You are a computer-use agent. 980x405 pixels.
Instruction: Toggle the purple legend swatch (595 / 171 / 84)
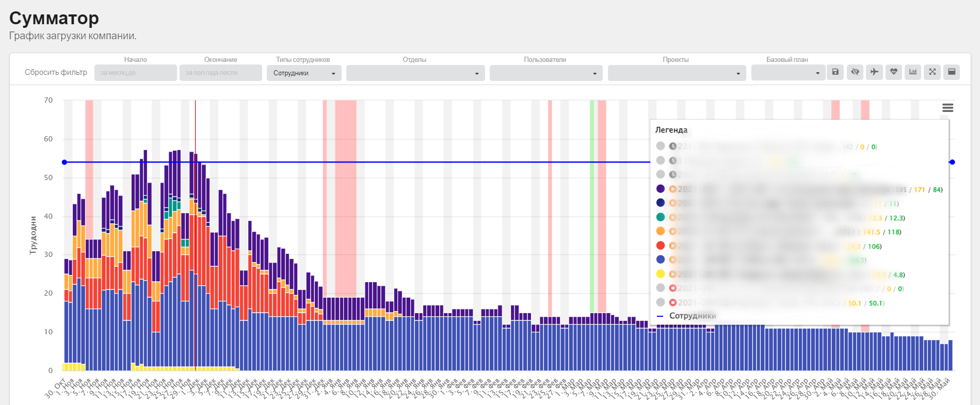tap(661, 189)
